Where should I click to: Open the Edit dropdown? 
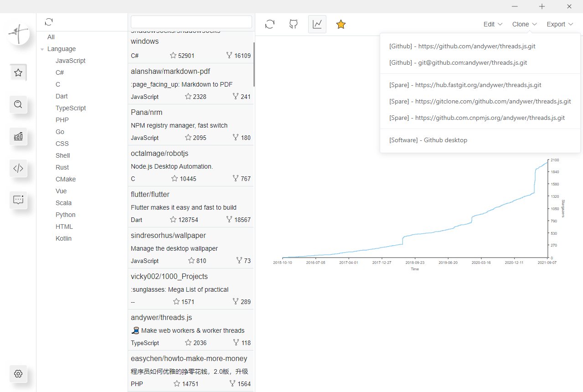[x=493, y=24]
